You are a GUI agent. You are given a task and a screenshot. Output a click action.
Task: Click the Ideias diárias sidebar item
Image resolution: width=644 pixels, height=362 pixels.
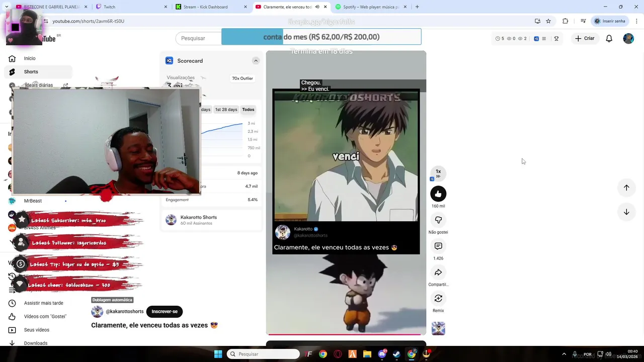click(x=39, y=85)
